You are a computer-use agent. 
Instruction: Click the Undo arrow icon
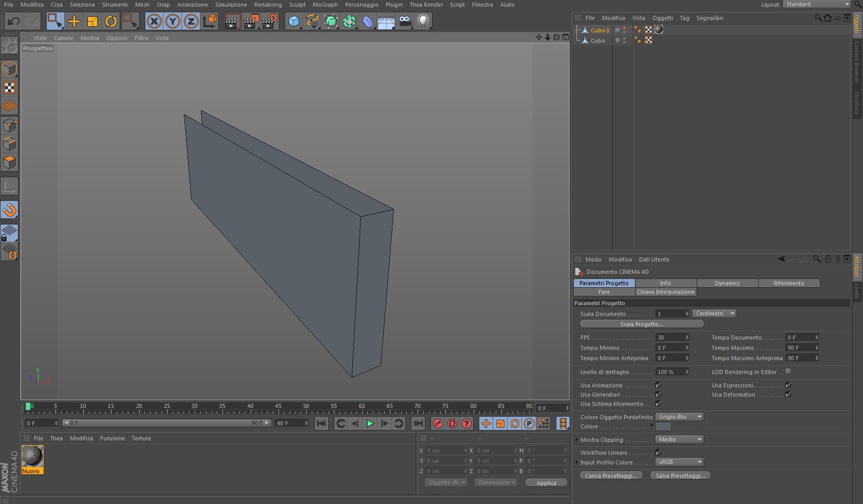pyautogui.click(x=14, y=22)
